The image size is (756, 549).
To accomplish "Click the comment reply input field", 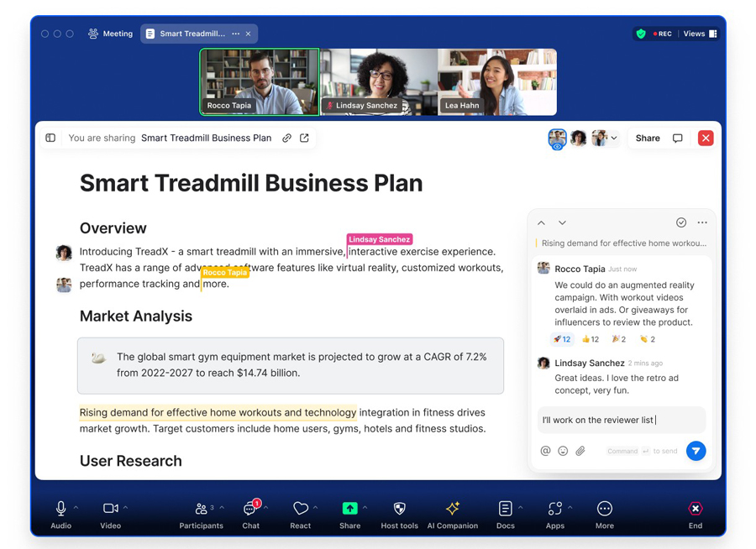I will point(622,420).
